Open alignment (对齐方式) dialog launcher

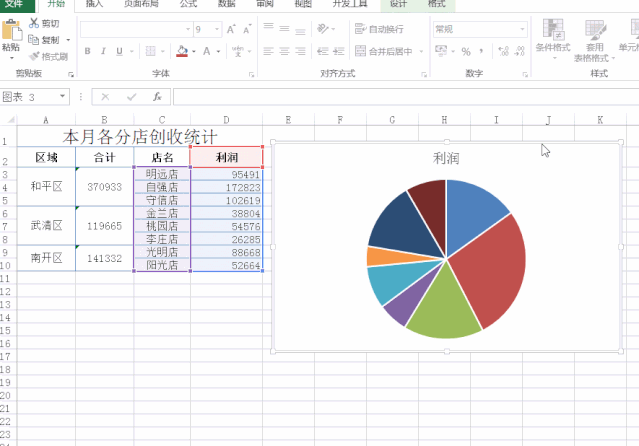pos(424,75)
